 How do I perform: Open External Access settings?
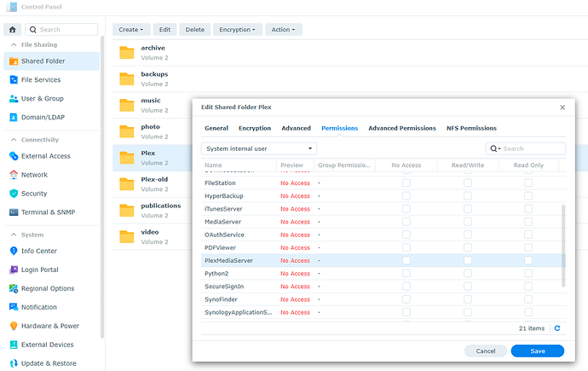(x=52, y=156)
